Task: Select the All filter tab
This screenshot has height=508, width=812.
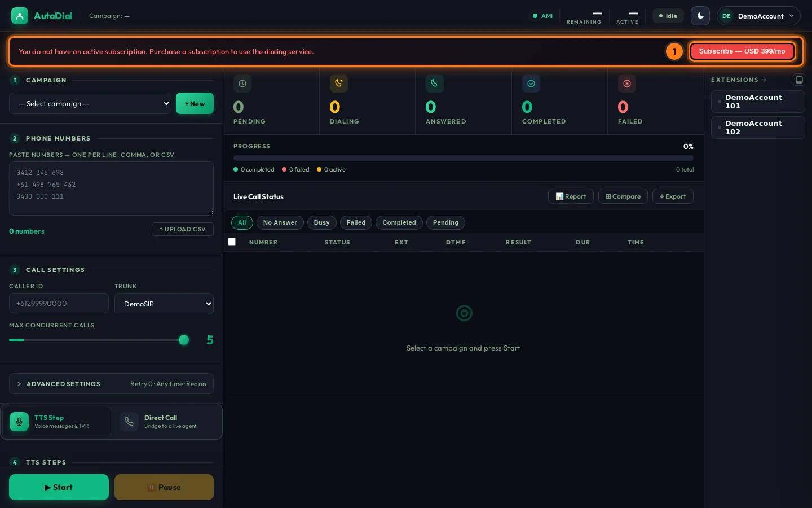Action: click(x=242, y=222)
